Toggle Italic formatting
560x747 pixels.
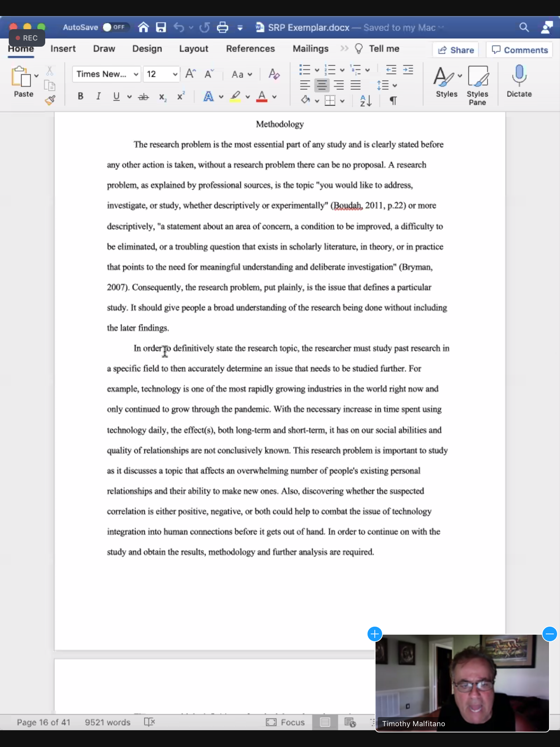pos(98,96)
